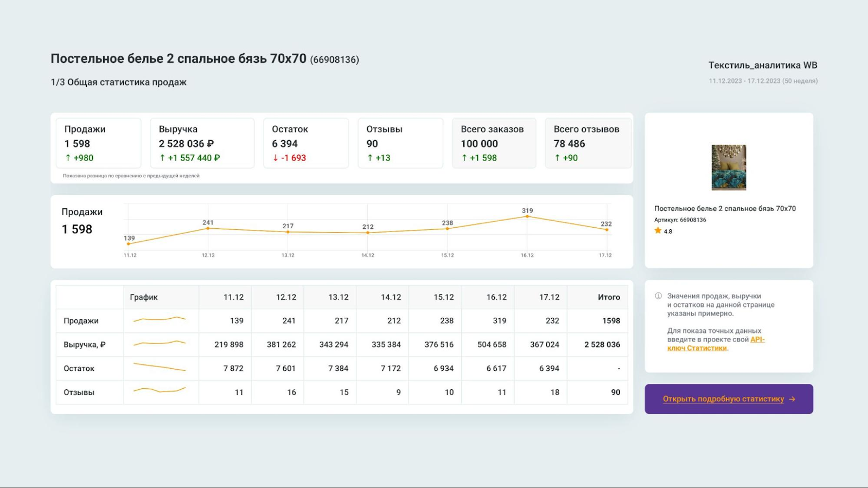Open the bedding product thumbnail image
The image size is (868, 488).
coord(729,168)
